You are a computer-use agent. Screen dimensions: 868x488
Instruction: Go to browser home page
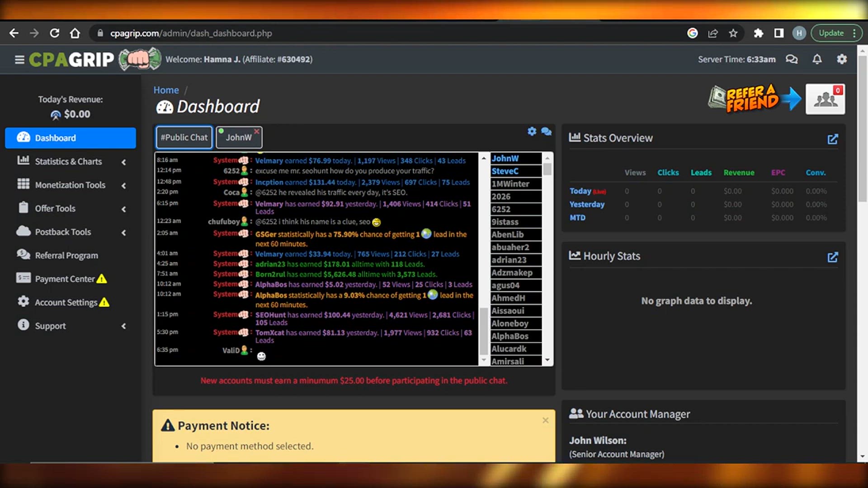pos(75,33)
